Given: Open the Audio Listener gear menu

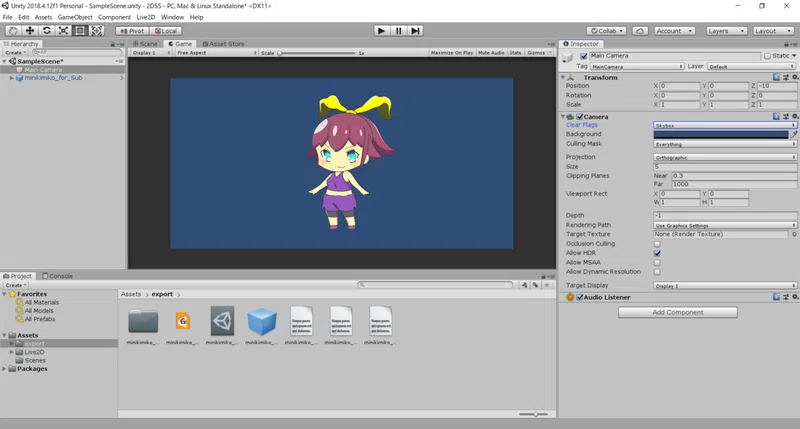Looking at the screenshot, I should pos(795,297).
